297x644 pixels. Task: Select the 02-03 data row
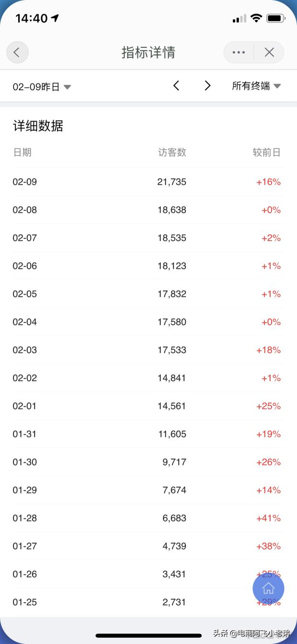coord(148,350)
